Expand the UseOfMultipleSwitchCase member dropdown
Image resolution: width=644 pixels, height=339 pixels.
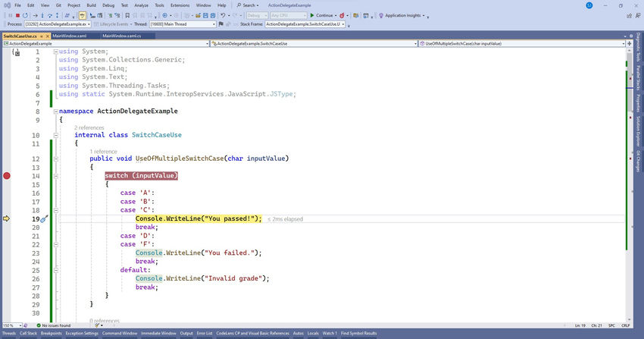pos(622,44)
